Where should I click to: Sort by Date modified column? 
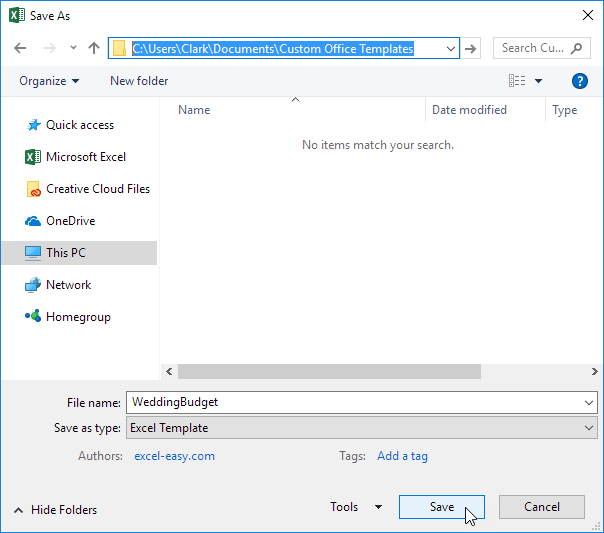(x=469, y=110)
